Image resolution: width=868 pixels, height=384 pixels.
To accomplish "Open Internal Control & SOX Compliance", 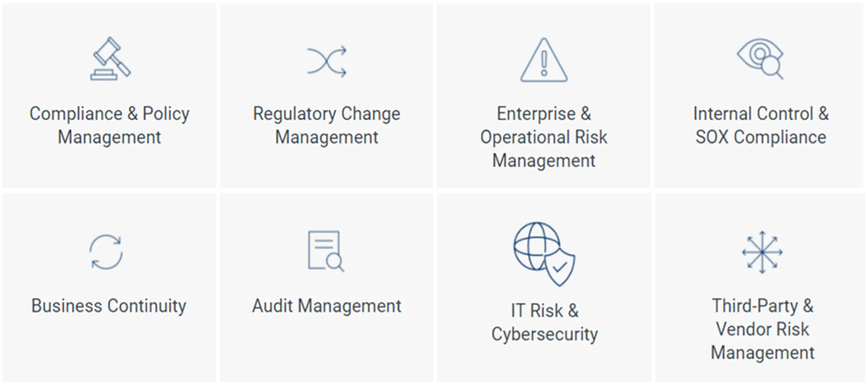I will click(x=762, y=125).
